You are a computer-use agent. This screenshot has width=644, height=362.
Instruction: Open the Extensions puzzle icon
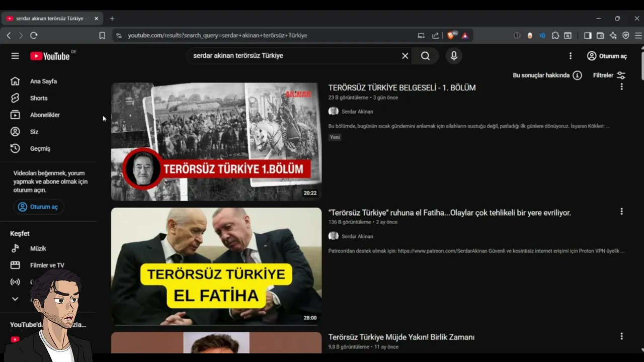555,36
